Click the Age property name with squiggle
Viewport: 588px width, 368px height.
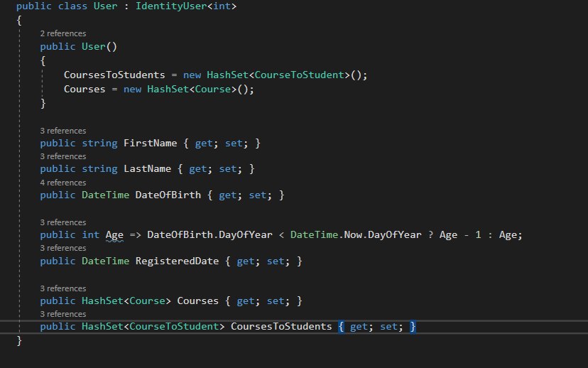tap(114, 235)
